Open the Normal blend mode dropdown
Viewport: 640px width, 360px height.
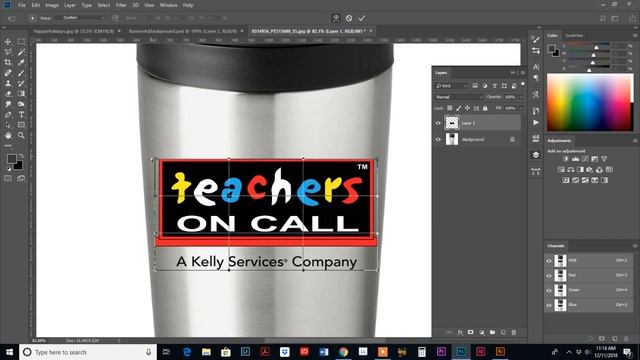pos(459,97)
